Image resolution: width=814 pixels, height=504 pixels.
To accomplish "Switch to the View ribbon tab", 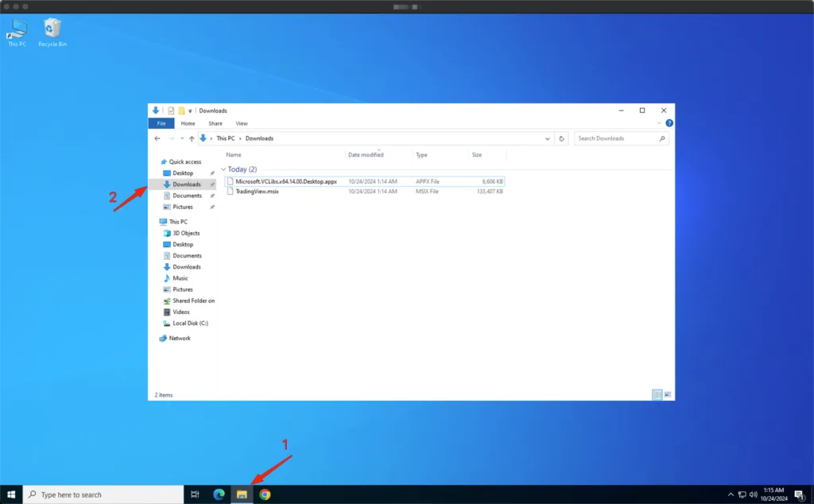I will (242, 123).
